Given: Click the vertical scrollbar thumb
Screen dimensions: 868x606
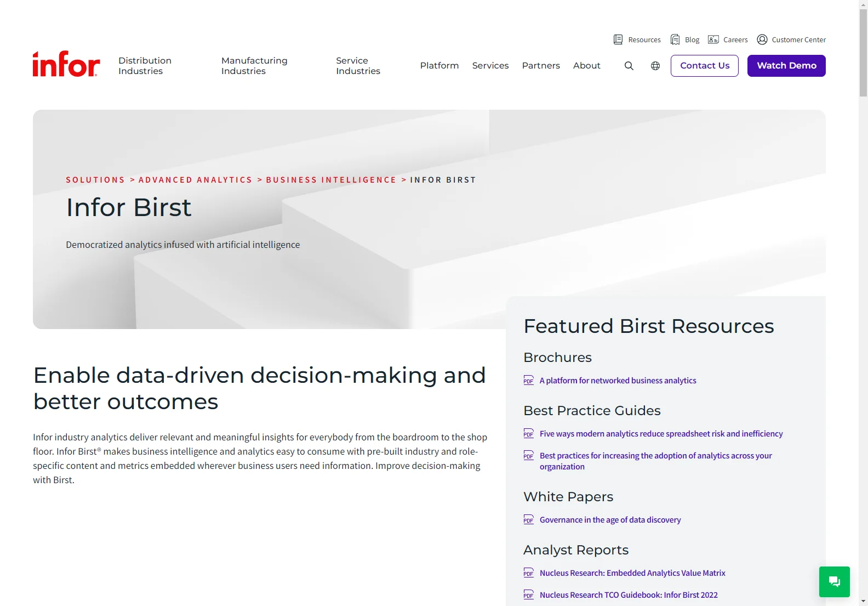Looking at the screenshot, I should pos(863,53).
